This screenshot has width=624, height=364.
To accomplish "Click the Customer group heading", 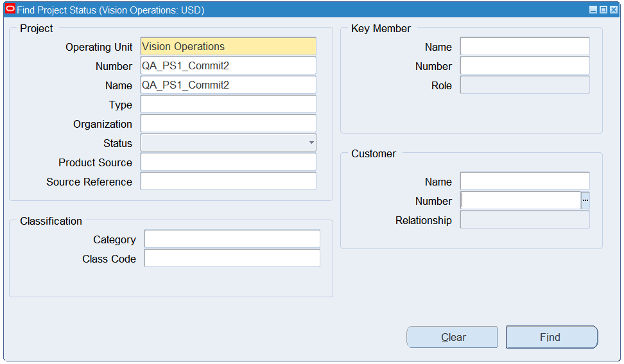I will coord(374,154).
